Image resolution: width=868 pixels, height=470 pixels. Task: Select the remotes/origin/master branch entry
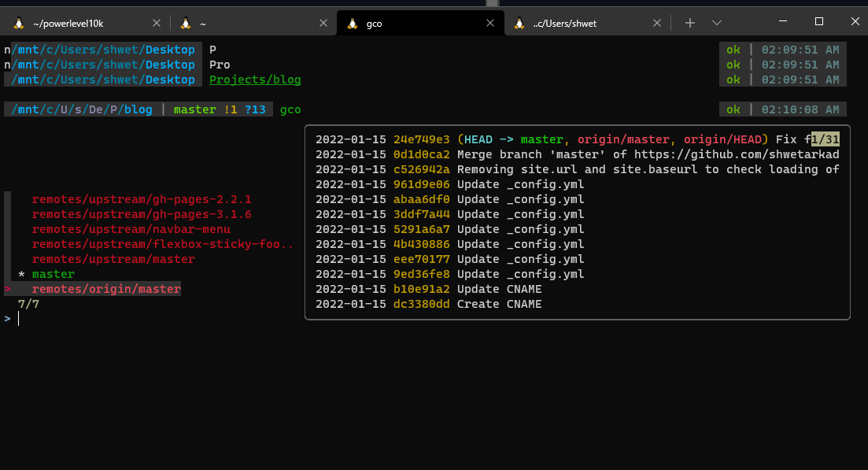pos(106,289)
